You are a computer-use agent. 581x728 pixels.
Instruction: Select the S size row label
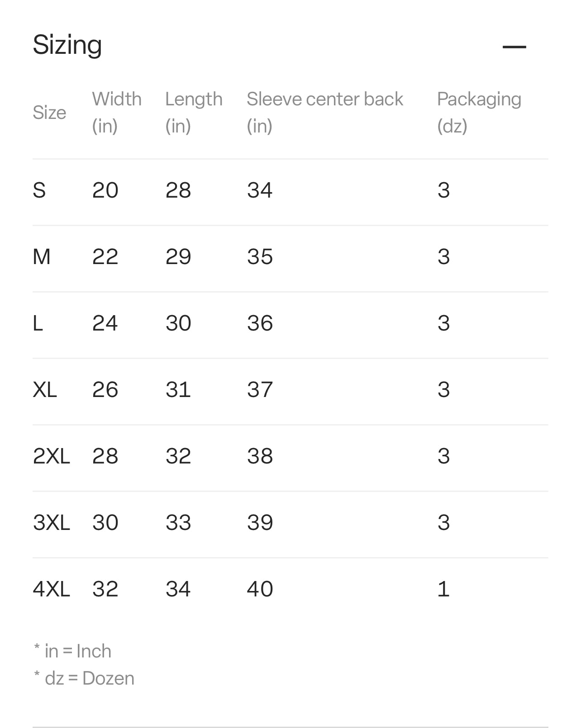click(39, 190)
